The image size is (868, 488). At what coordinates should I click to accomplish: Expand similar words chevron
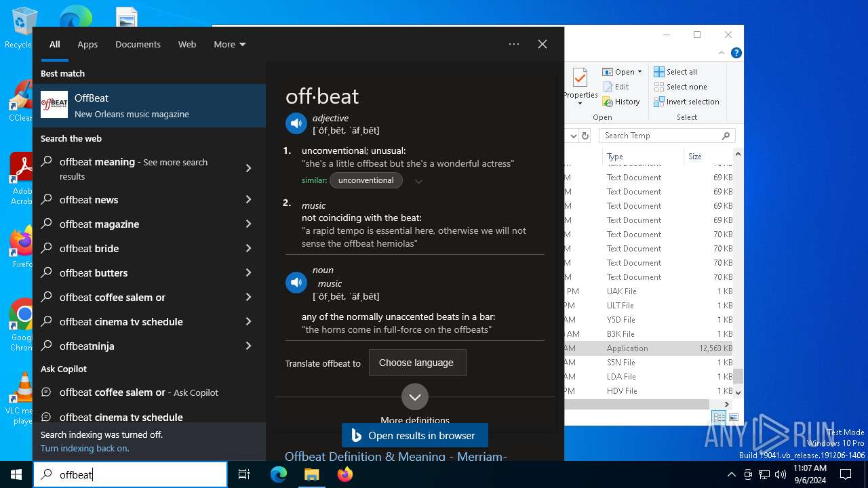(418, 181)
